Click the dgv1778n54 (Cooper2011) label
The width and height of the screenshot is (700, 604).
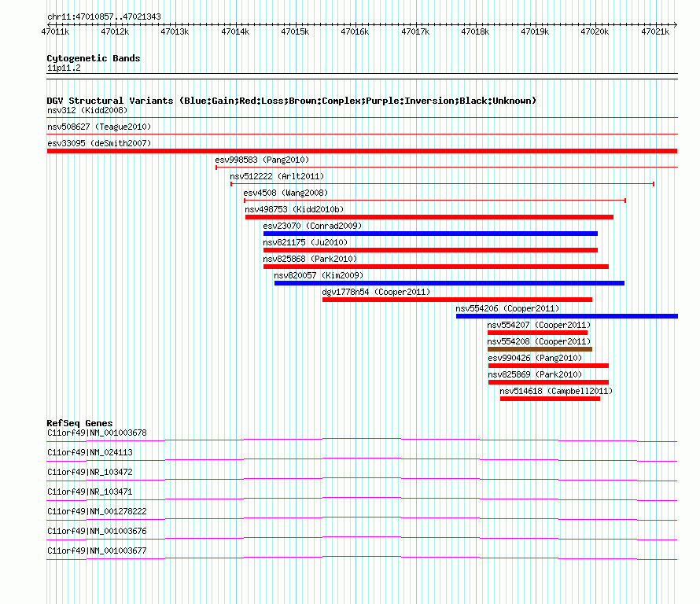[376, 292]
